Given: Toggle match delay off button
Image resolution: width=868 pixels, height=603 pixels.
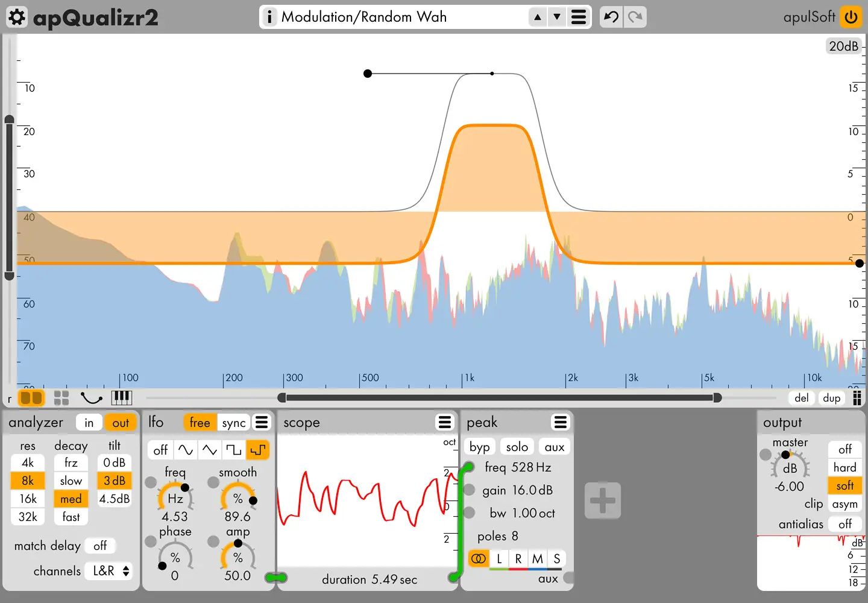Looking at the screenshot, I should pos(100,546).
